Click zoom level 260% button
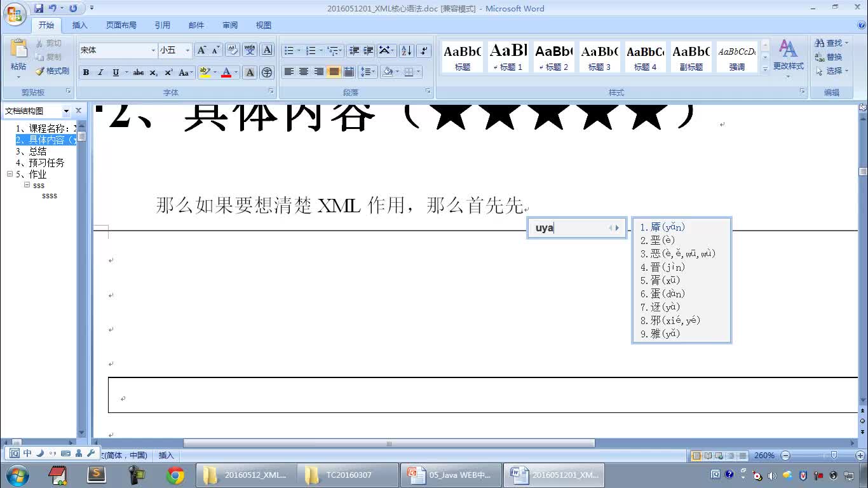Viewport: 868px width, 488px height. pos(764,456)
